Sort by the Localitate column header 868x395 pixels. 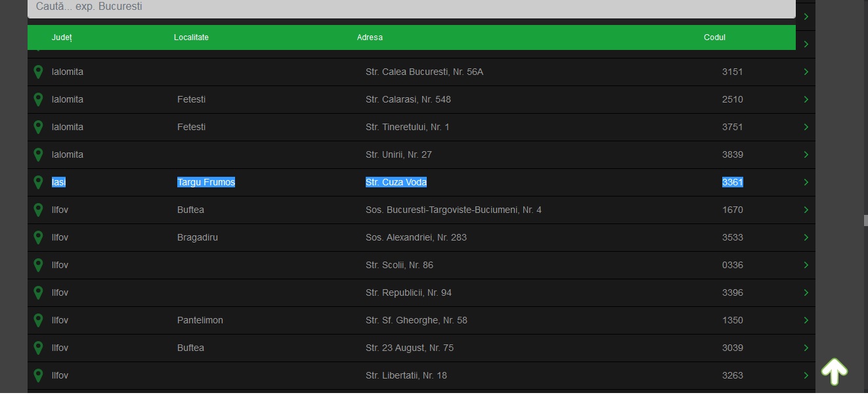191,37
